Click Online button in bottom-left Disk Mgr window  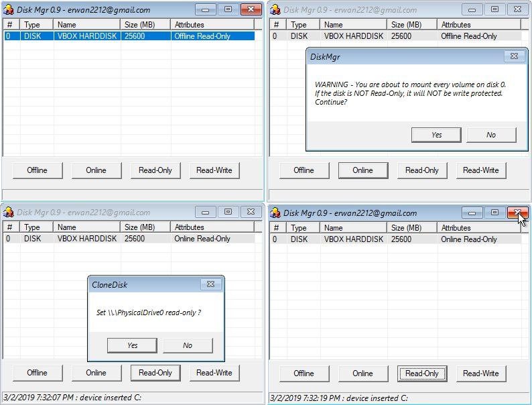pos(96,373)
